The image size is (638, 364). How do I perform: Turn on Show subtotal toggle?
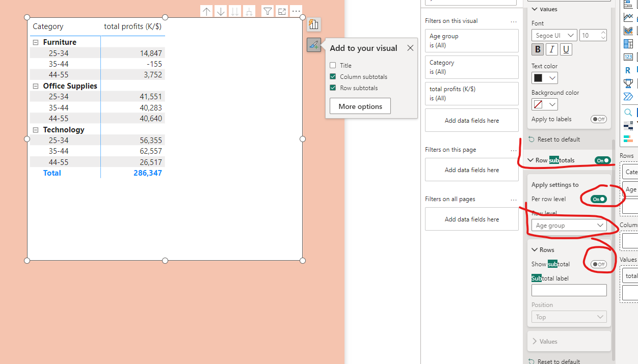(x=599, y=264)
